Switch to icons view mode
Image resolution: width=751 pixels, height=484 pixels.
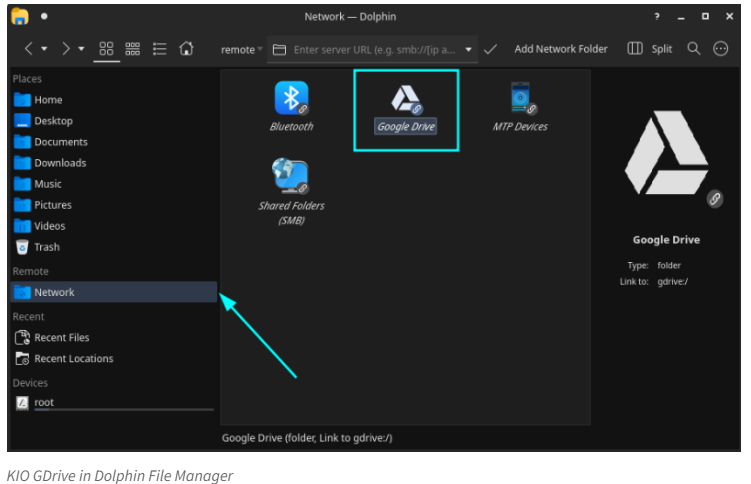[x=107, y=49]
